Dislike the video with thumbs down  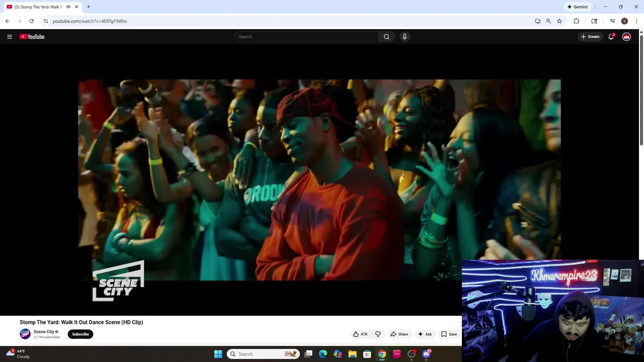(378, 334)
